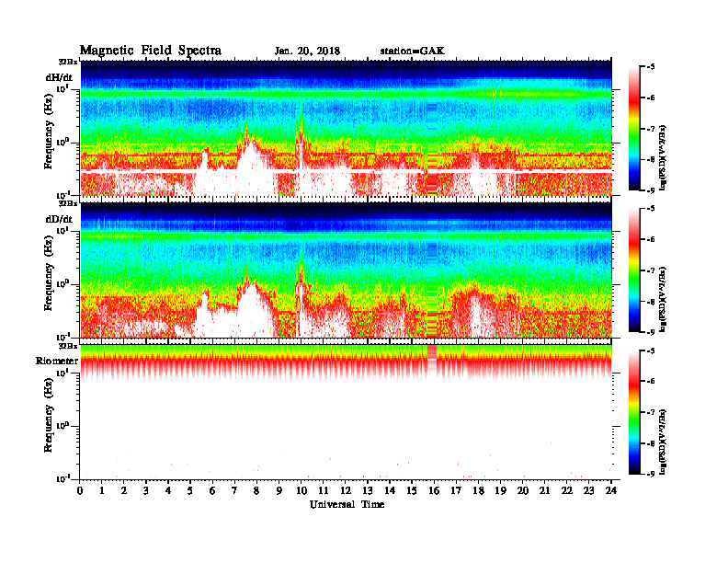Click hour "16" on Universal Time axis
This screenshot has height=563, width=728.
coord(434,491)
